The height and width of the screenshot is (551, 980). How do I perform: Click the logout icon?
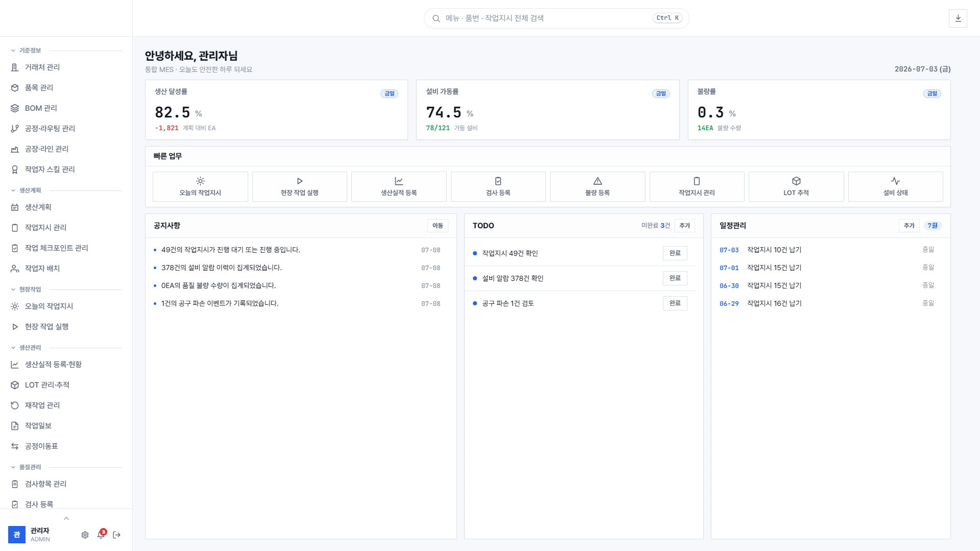coord(117,535)
